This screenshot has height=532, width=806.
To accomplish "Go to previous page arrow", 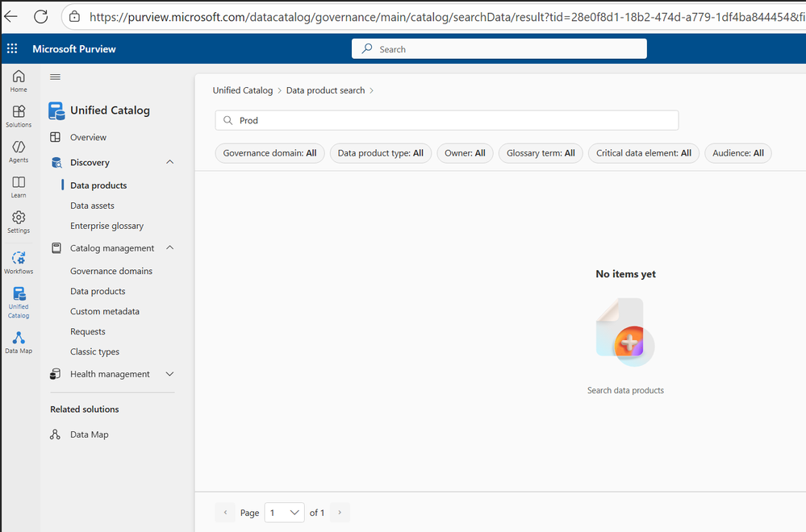I will 225,513.
